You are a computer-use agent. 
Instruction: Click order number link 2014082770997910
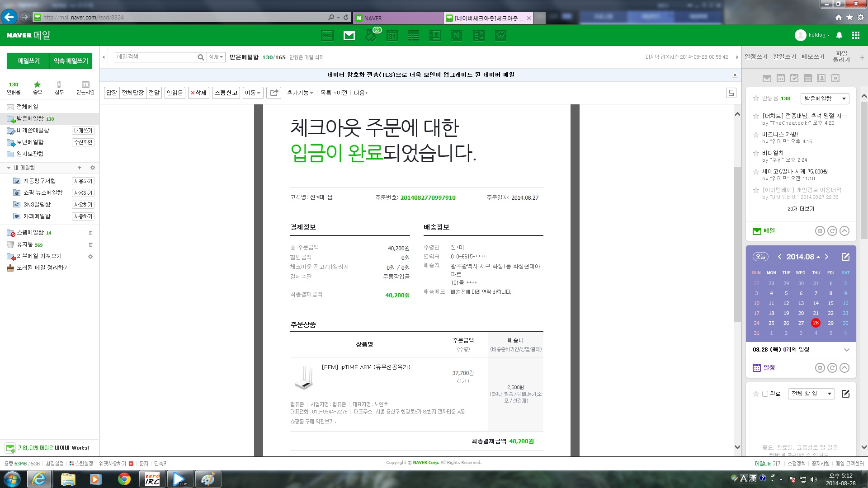coord(428,198)
